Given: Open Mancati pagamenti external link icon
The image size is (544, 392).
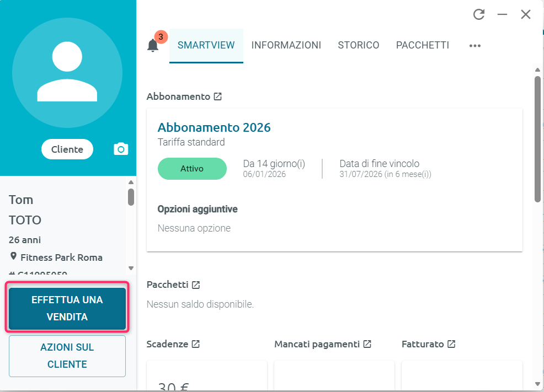Looking at the screenshot, I should click(367, 344).
